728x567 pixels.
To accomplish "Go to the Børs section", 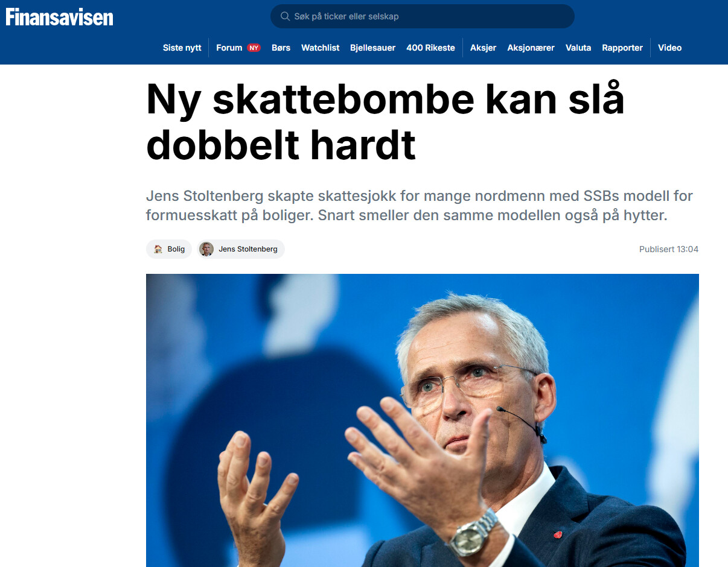I will (281, 48).
